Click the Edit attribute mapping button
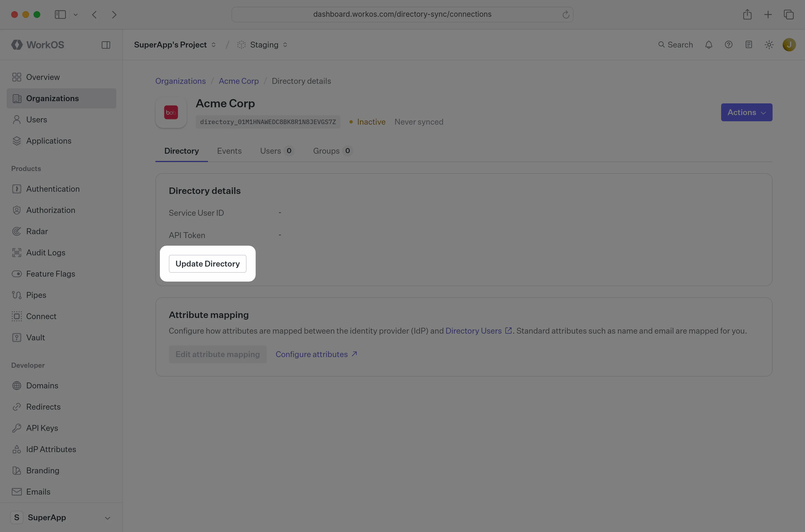805x532 pixels. coord(217,354)
